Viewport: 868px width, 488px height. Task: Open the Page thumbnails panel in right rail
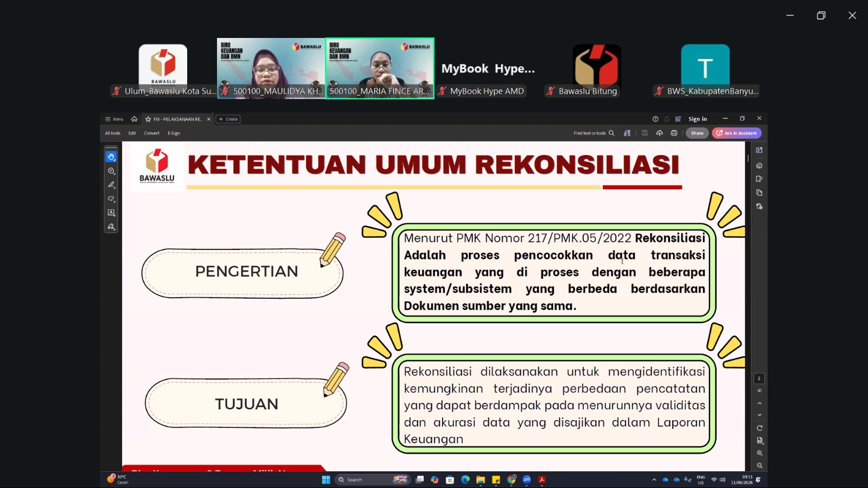pyautogui.click(x=759, y=192)
